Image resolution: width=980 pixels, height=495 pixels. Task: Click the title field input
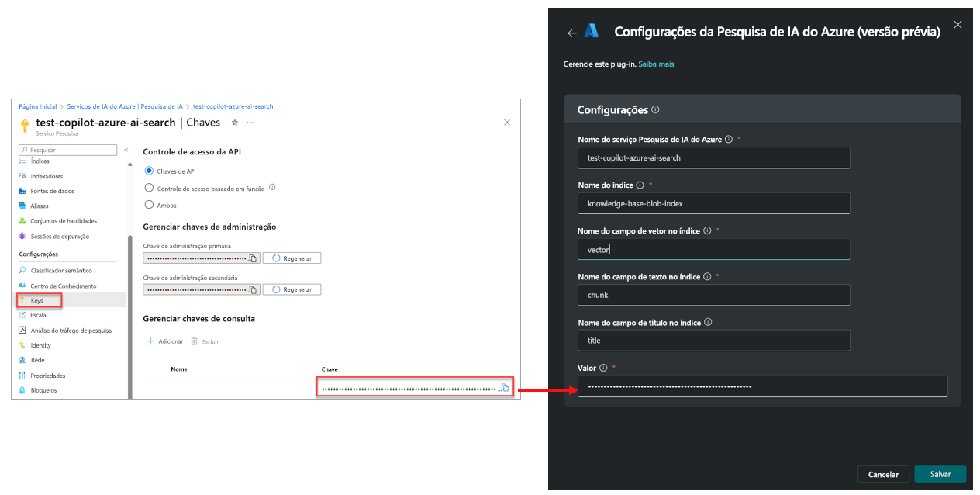(714, 341)
